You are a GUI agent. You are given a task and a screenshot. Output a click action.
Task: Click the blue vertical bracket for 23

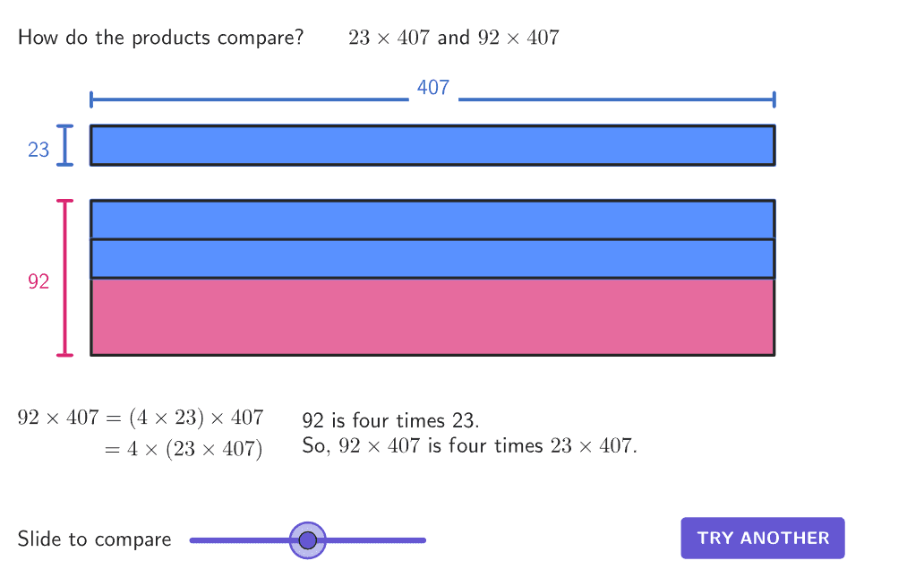point(64,145)
